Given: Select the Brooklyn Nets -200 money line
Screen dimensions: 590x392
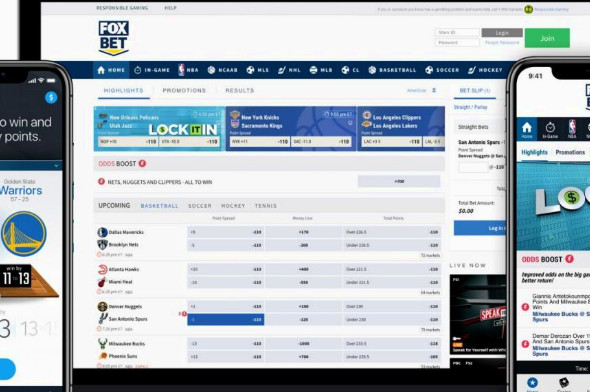Looking at the screenshot, I should click(303, 245).
